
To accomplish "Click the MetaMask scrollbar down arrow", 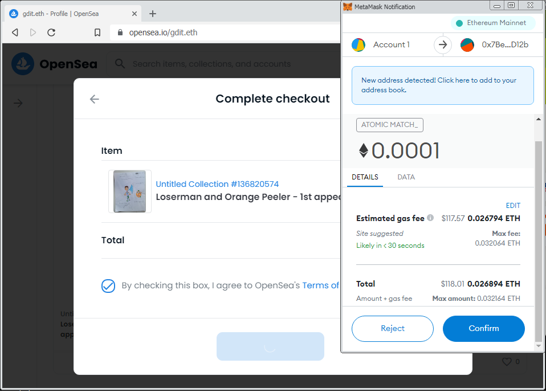I will [539, 346].
